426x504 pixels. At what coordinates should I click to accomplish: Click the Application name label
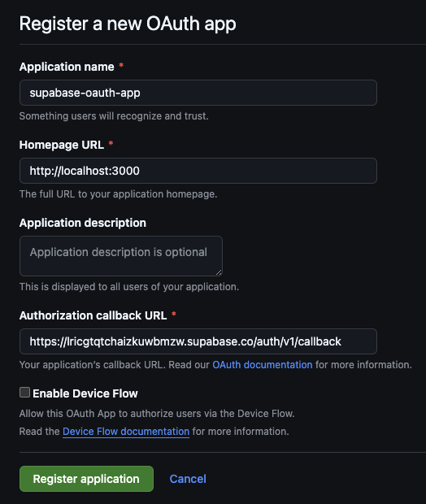point(67,67)
